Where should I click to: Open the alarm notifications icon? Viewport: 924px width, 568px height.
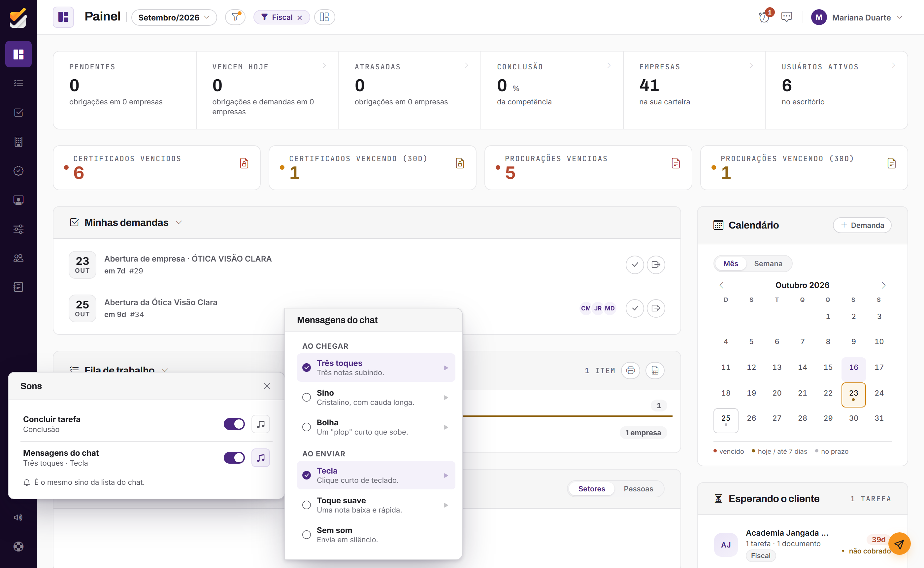click(764, 17)
